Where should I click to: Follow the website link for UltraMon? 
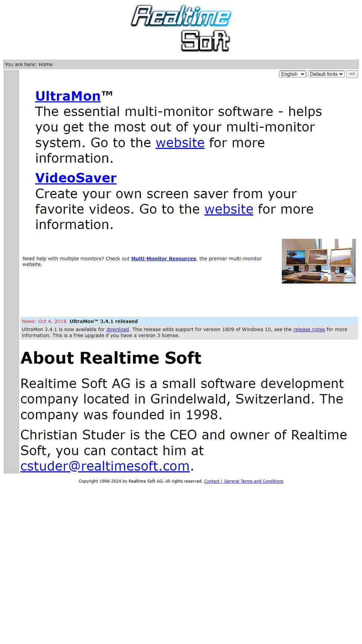[180, 143]
